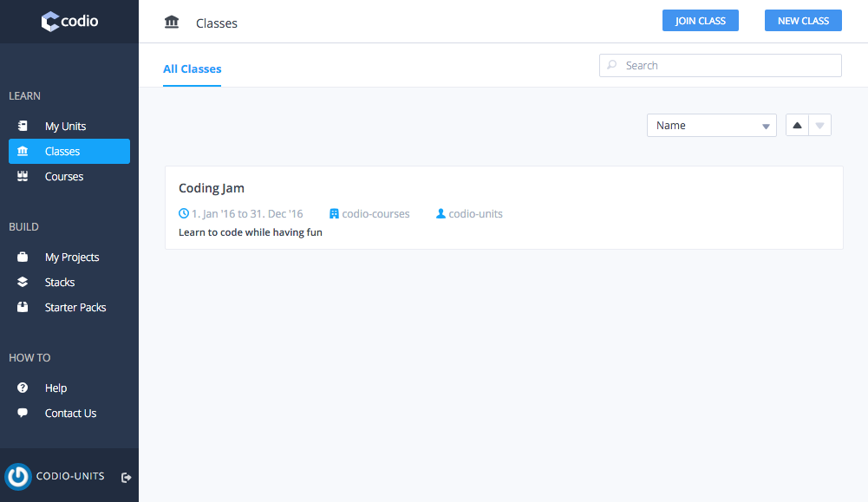
Task: Click the Codio logo in top left
Action: 68,21
